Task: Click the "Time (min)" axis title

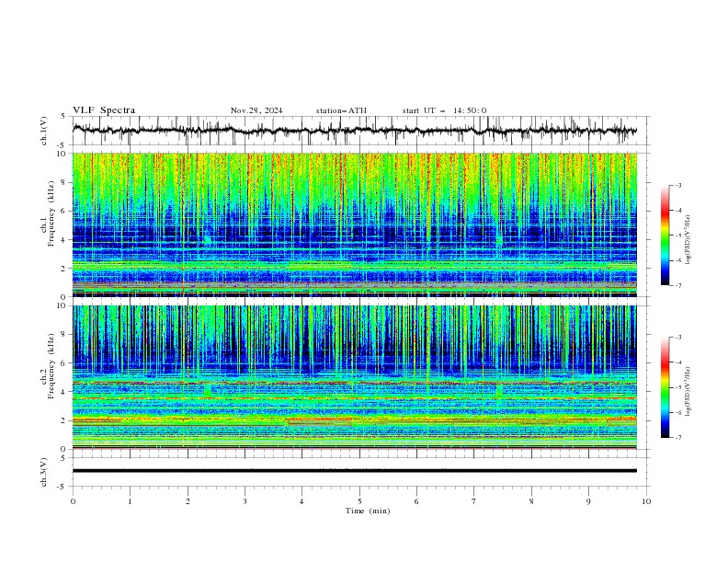Action: pyautogui.click(x=368, y=511)
